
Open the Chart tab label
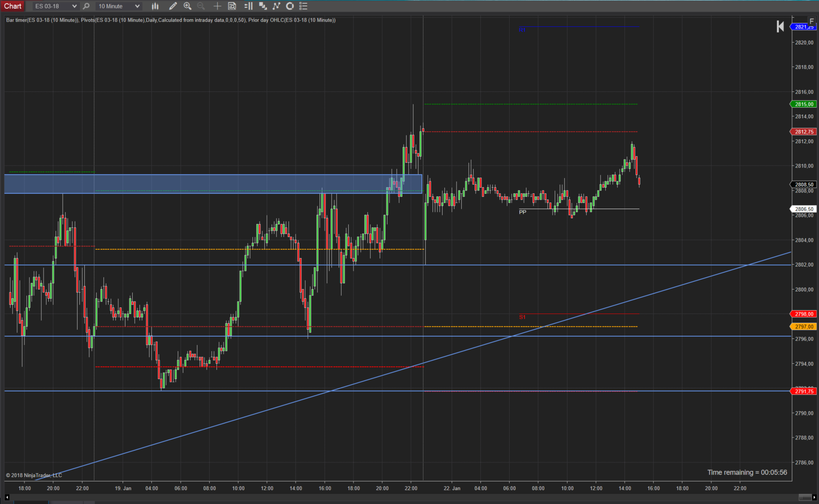(12, 6)
